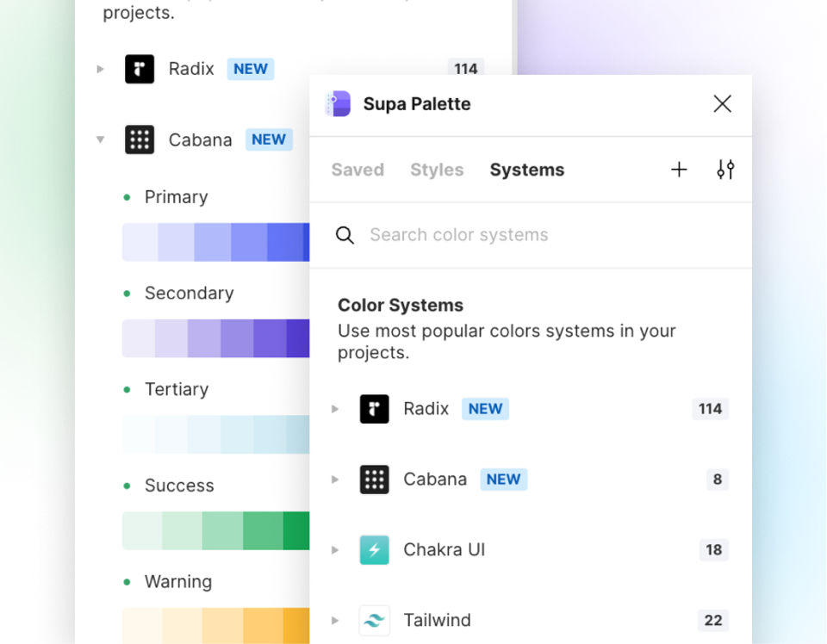
Task: Click the Supa Palette logo icon
Action: tap(338, 103)
